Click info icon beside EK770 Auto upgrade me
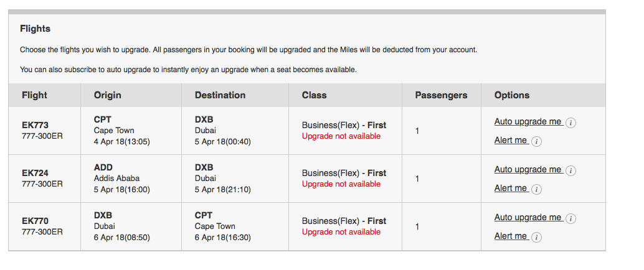 tap(571, 219)
